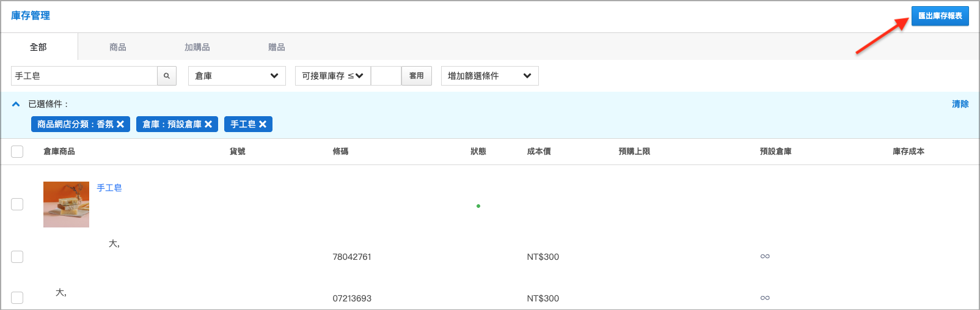Click the 條碼 column header

[x=341, y=152]
